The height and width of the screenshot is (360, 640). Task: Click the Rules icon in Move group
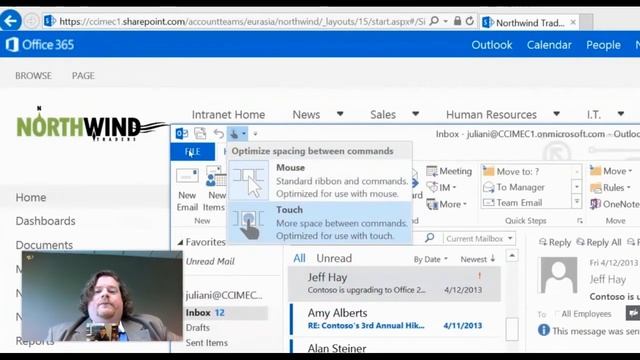[596, 188]
